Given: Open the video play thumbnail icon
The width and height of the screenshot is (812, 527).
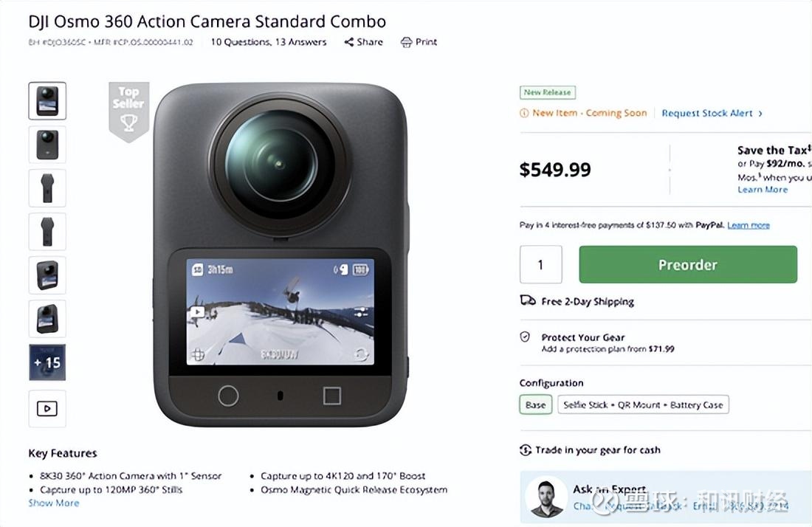Looking at the screenshot, I should [47, 408].
